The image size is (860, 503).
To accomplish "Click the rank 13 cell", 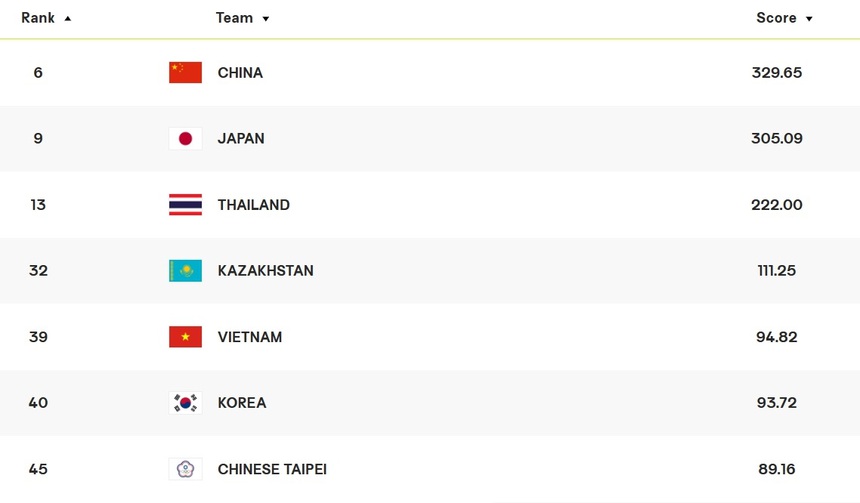I will [38, 205].
